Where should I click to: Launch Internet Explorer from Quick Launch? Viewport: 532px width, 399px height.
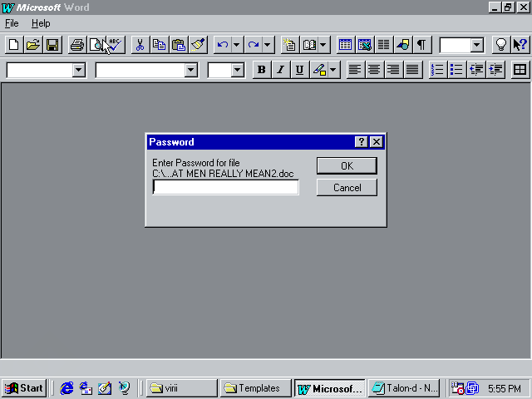[66, 388]
